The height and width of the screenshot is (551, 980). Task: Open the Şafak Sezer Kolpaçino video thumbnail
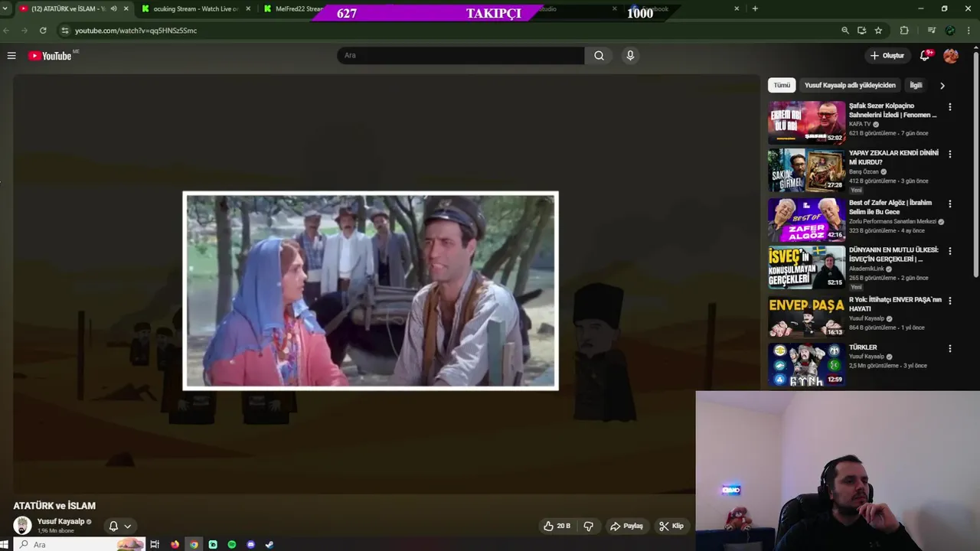(807, 122)
